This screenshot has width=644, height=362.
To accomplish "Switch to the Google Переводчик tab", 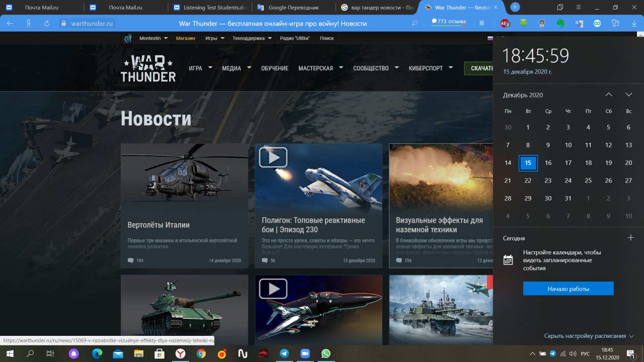I will coord(292,8).
